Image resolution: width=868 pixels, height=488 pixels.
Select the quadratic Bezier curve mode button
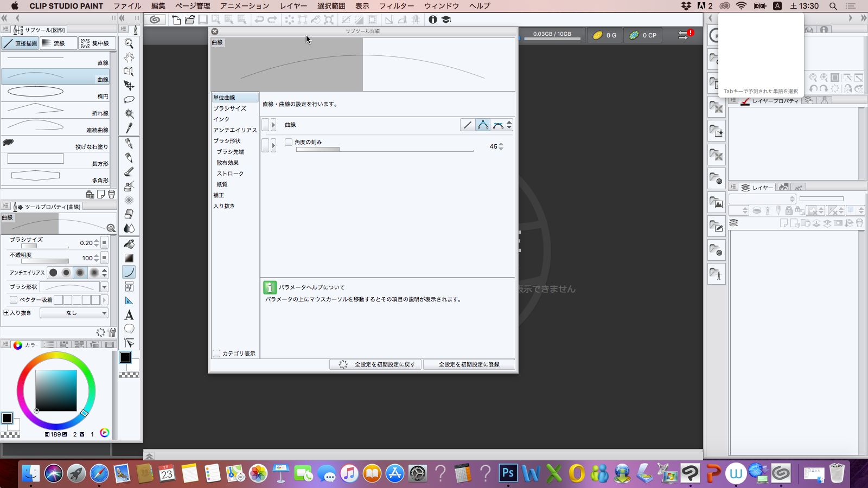(482, 125)
